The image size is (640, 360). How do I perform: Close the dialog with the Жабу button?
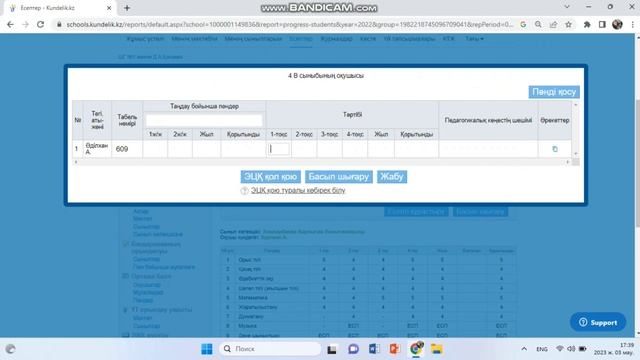point(392,177)
